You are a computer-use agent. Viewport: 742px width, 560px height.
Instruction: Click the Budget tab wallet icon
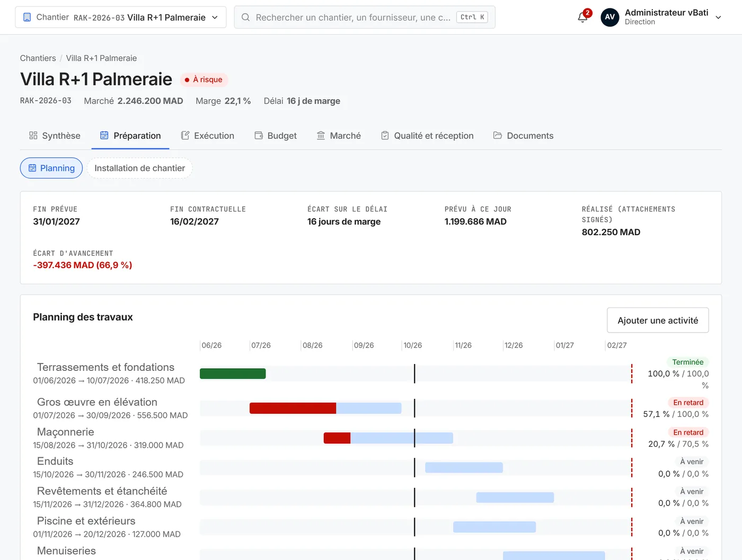pos(259,136)
